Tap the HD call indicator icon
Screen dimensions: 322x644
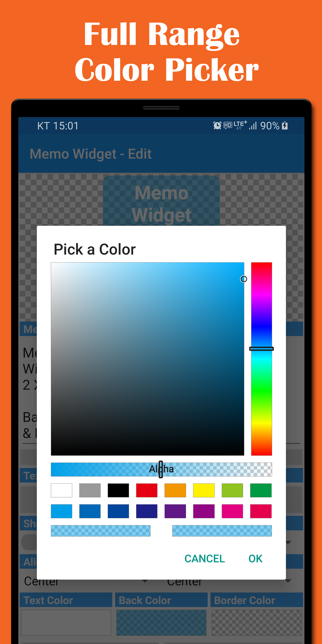[x=227, y=125]
